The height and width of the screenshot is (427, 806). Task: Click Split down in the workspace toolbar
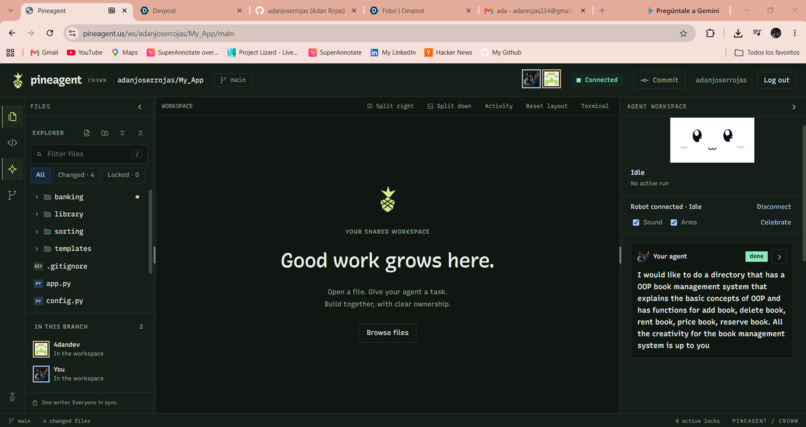[449, 106]
